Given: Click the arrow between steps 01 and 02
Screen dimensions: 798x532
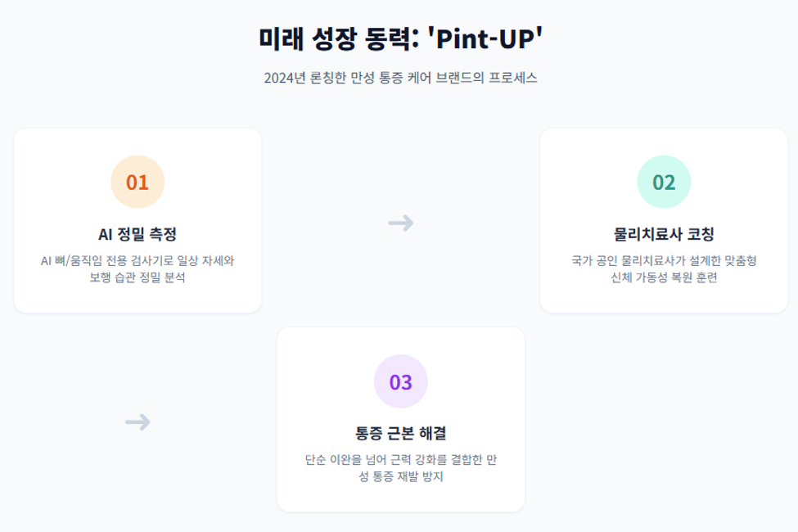Looking at the screenshot, I should coord(400,223).
